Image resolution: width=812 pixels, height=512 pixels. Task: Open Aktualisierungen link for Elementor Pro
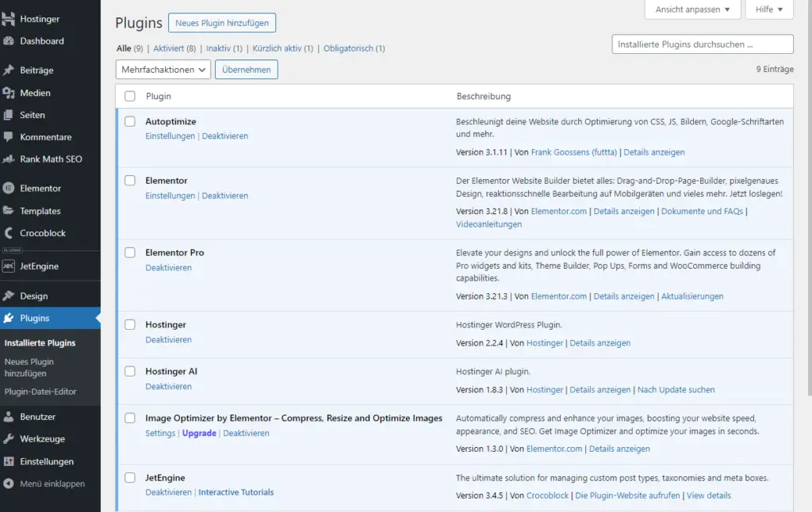click(x=692, y=296)
